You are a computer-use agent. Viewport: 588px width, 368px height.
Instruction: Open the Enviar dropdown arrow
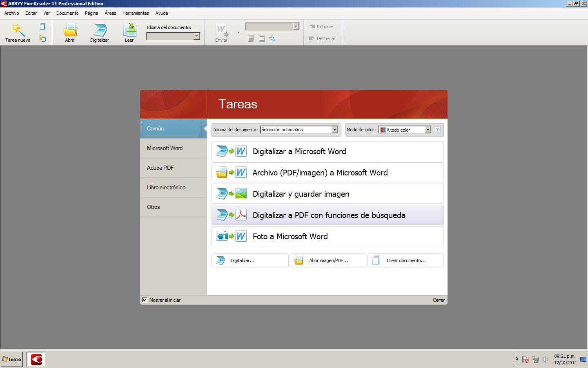click(238, 33)
